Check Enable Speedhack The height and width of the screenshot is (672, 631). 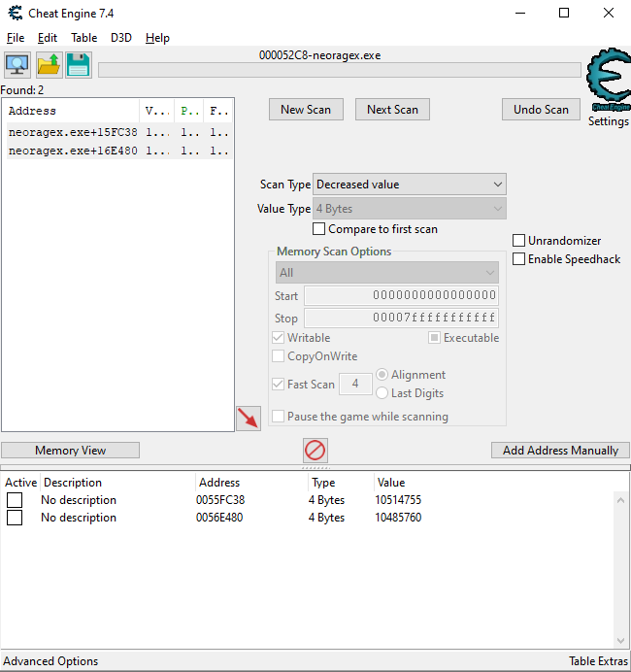(518, 259)
